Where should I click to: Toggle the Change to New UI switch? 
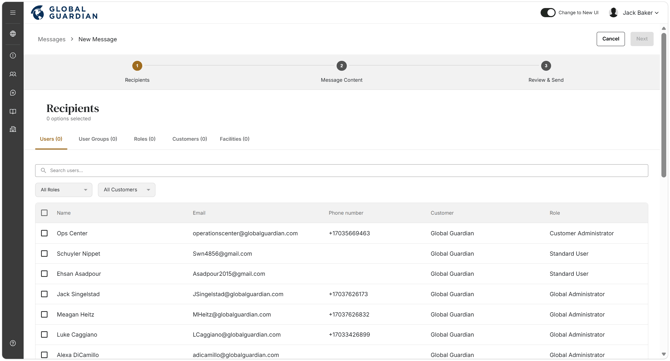[x=548, y=12]
